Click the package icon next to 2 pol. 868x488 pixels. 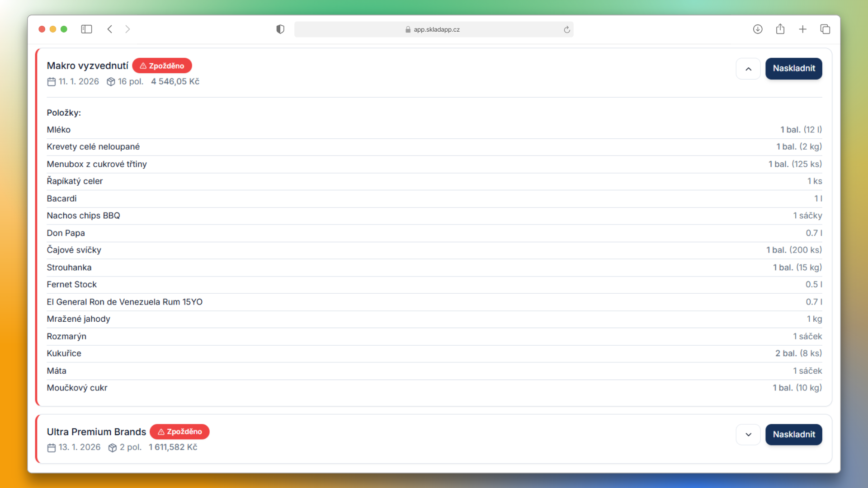click(x=112, y=447)
